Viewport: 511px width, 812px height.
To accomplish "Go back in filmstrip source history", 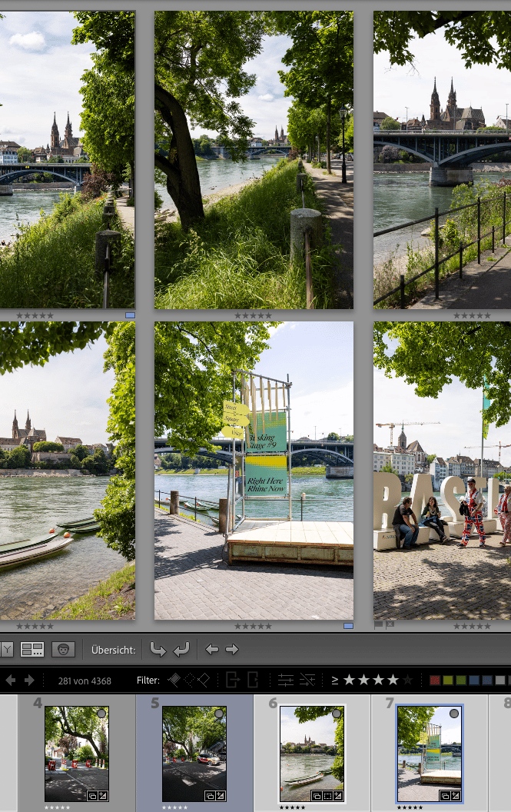I will 10,680.
